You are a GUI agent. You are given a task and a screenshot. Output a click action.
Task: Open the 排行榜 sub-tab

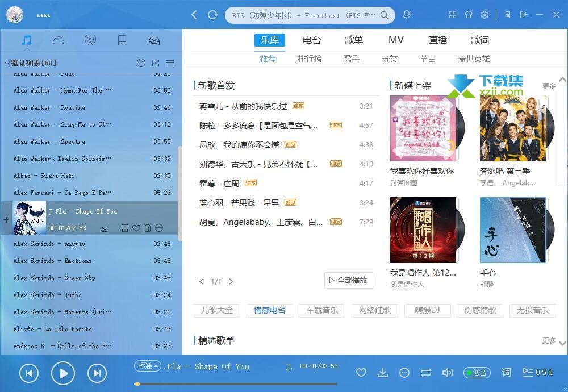[x=310, y=59]
